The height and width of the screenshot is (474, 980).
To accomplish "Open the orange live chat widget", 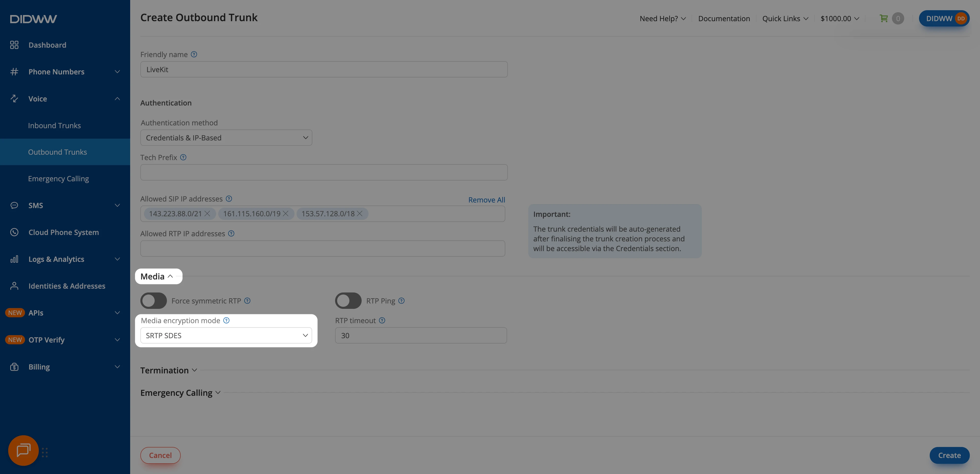I will pyautogui.click(x=23, y=451).
